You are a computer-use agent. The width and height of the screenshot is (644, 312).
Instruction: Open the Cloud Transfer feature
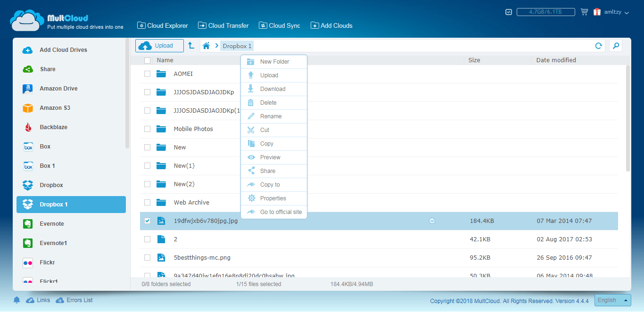click(223, 25)
